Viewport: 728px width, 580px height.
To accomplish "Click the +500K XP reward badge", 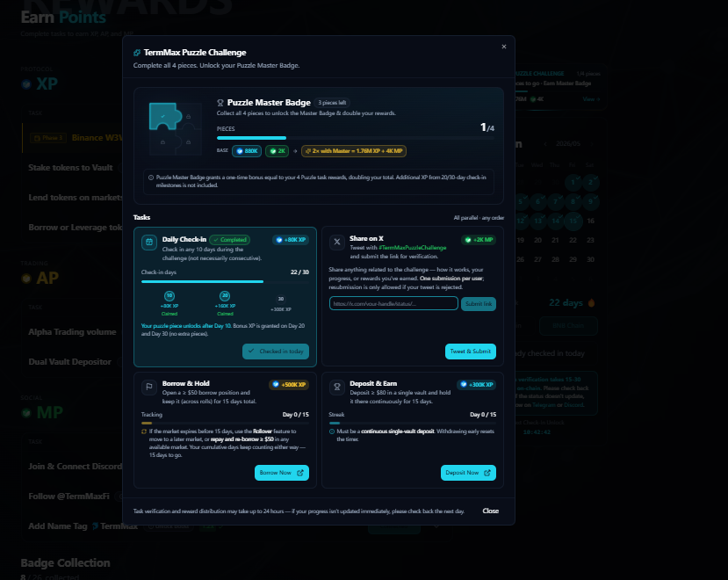I will point(289,384).
